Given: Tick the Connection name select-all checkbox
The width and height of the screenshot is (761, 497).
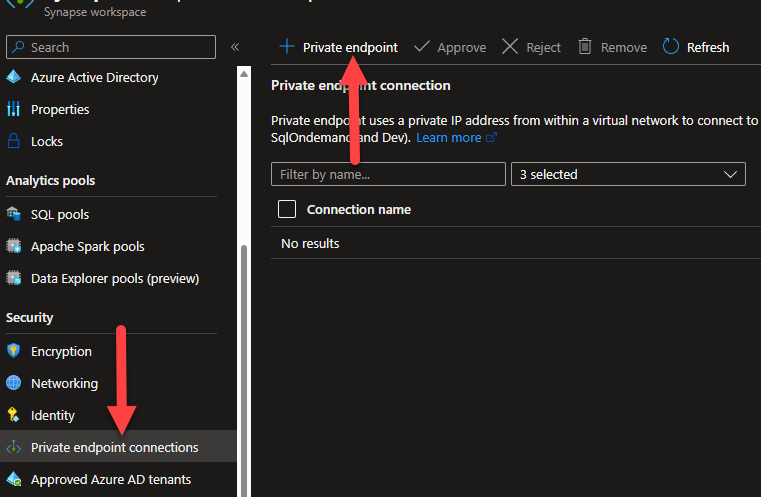Looking at the screenshot, I should (287, 209).
